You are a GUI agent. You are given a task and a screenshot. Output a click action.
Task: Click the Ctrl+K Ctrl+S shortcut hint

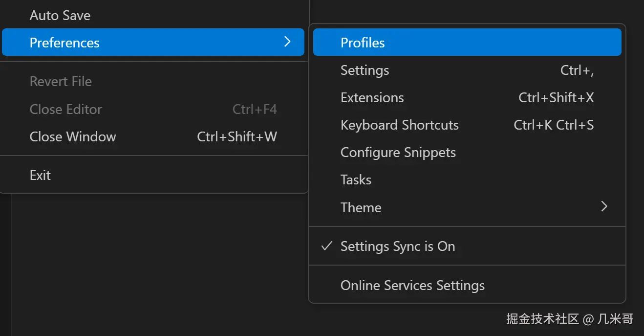click(x=554, y=125)
